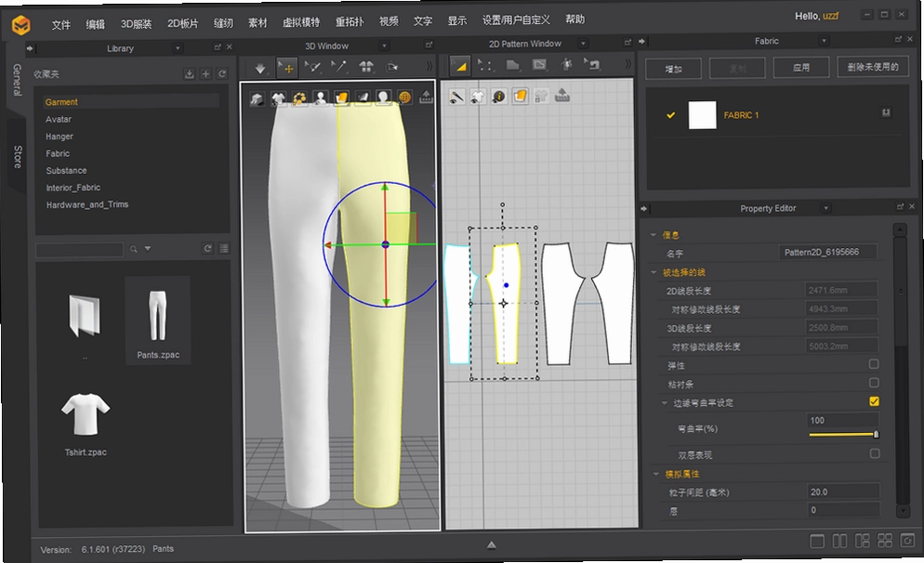Image resolution: width=924 pixels, height=563 pixels.
Task: Enable the 粘衬条 checkbox
Action: pyautogui.click(x=874, y=383)
